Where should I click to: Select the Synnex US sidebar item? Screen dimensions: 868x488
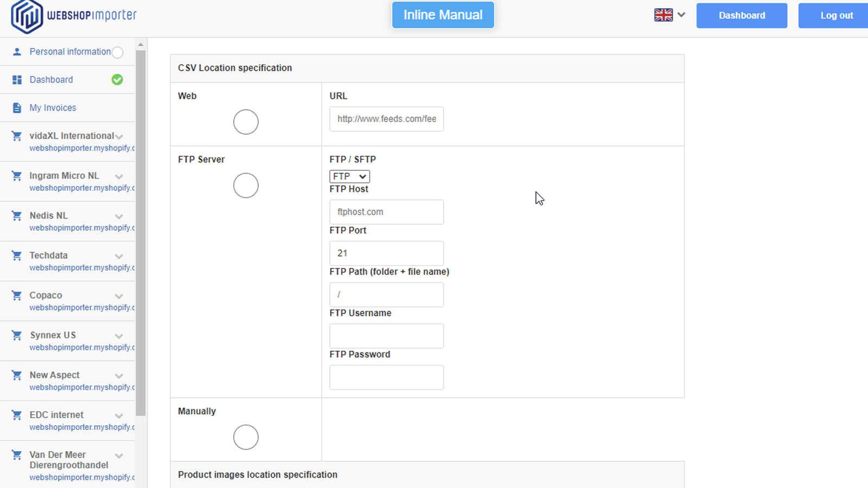[x=53, y=335]
